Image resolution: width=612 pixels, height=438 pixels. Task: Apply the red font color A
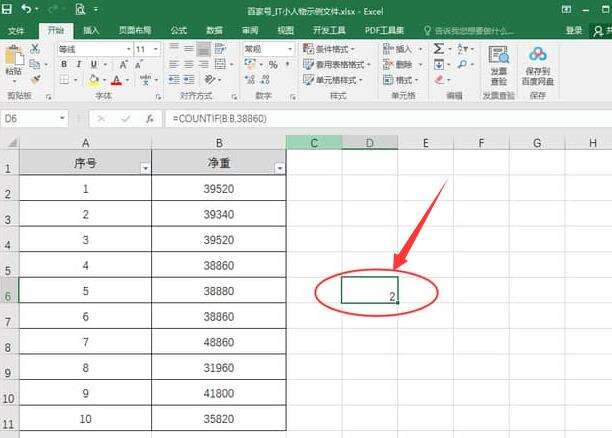(x=116, y=80)
